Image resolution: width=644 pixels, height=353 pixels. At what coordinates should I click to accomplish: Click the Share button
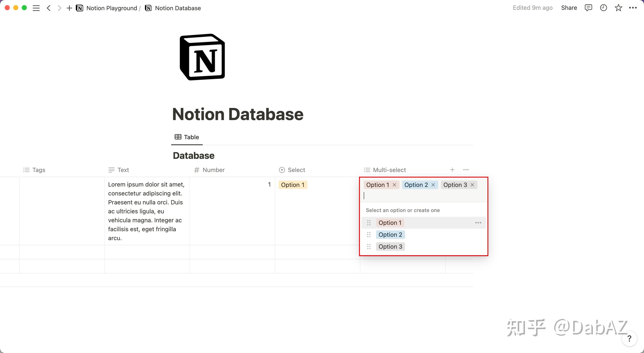[569, 8]
